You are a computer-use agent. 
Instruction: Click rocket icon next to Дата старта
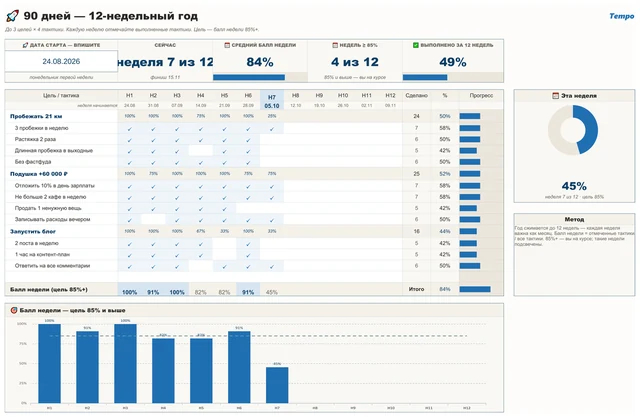(x=25, y=45)
